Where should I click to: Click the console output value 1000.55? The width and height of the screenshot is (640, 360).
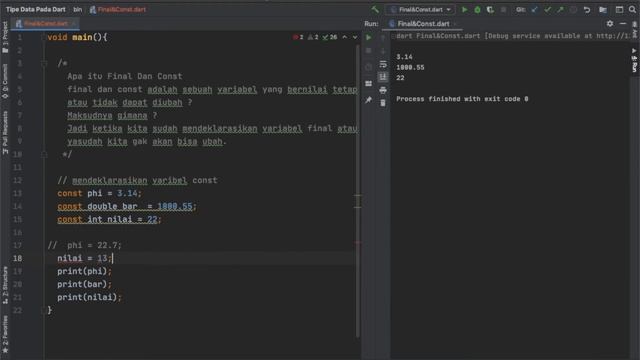(410, 67)
